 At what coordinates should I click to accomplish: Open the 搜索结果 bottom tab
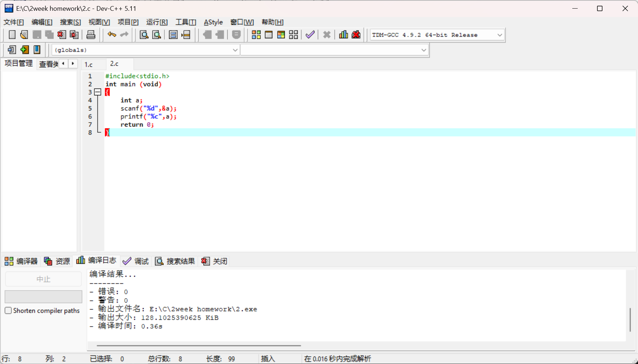[175, 261]
